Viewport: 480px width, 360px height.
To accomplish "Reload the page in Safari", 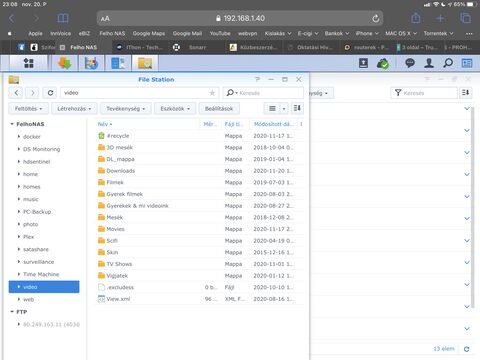I will coord(376,18).
